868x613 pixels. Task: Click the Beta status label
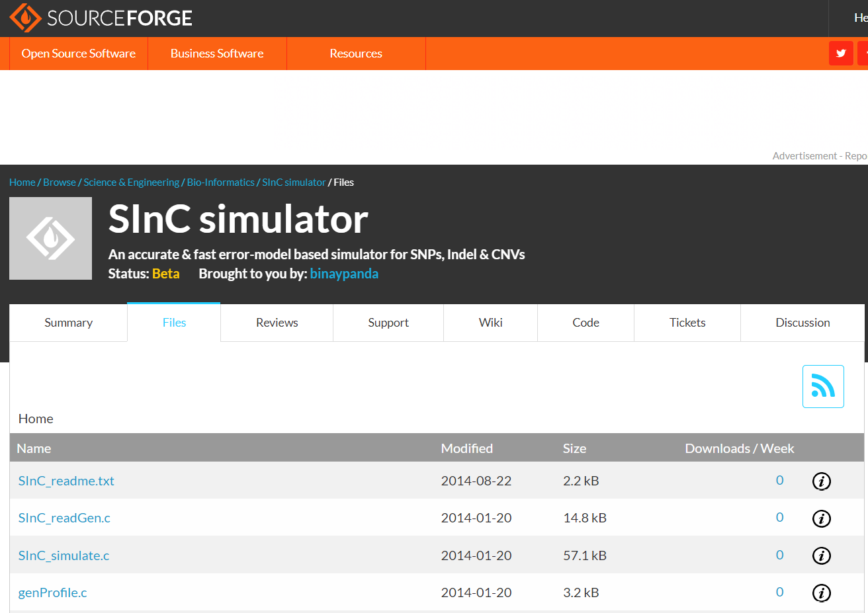pos(166,274)
